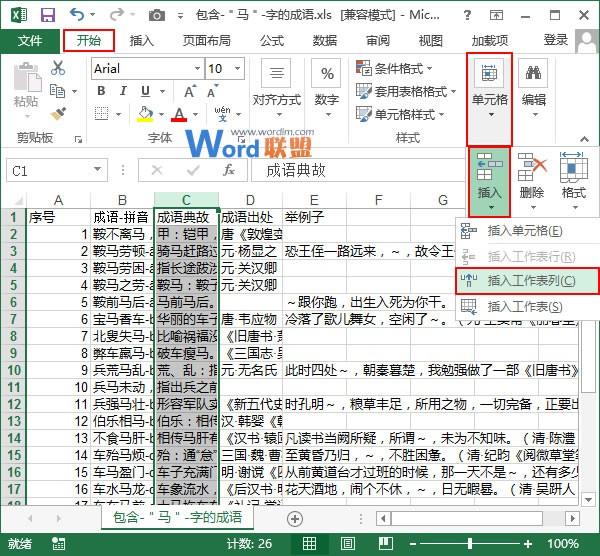Open the 文件 file tab

[x=29, y=41]
